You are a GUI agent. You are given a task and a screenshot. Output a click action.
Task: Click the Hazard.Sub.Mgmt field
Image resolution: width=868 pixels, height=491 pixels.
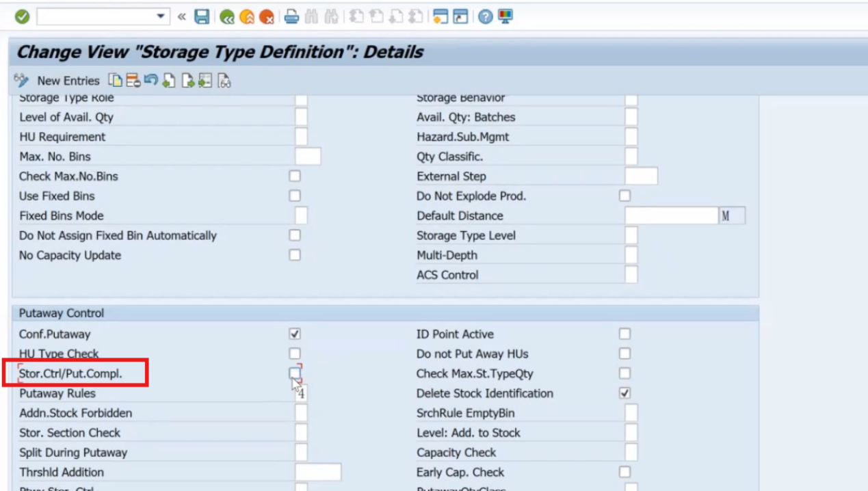pyautogui.click(x=631, y=137)
